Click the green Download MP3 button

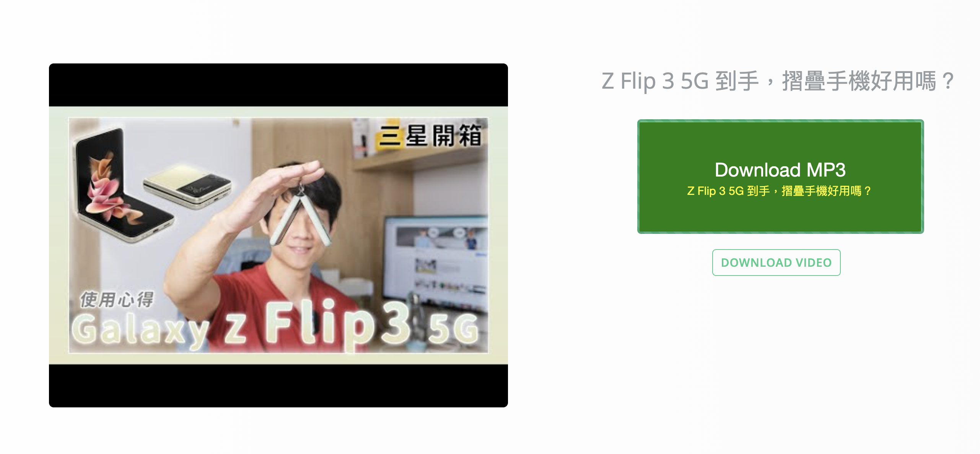click(780, 177)
